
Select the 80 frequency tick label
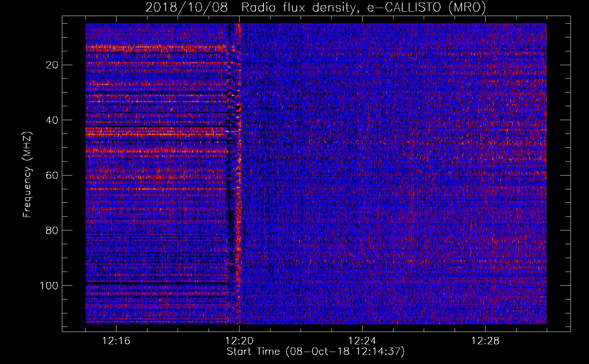[x=52, y=230]
